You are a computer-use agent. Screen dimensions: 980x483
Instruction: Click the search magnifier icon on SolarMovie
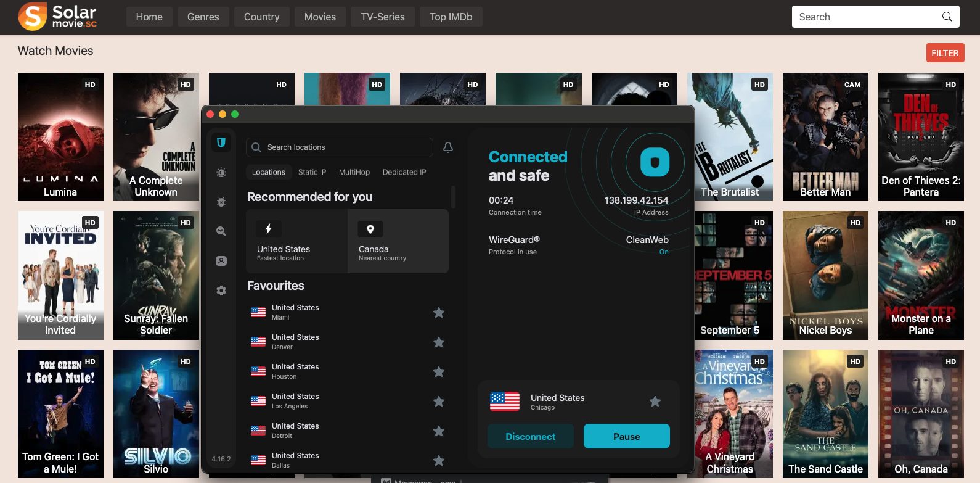(x=947, y=17)
